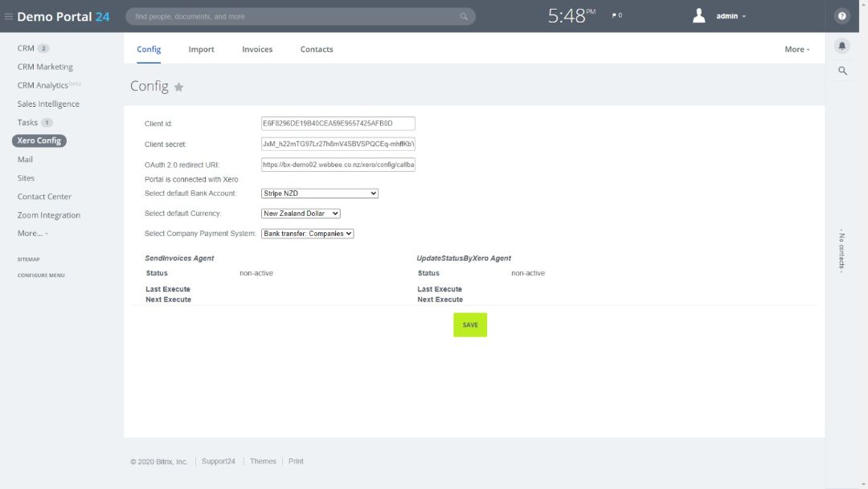Star the Config page as favorite
This screenshot has height=489, width=868.
[x=178, y=87]
